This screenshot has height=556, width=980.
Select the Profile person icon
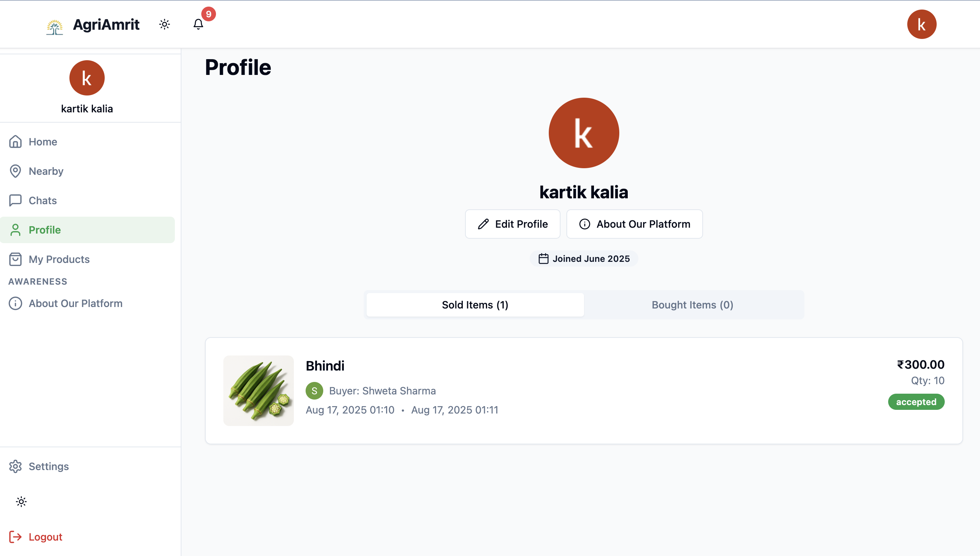point(15,230)
